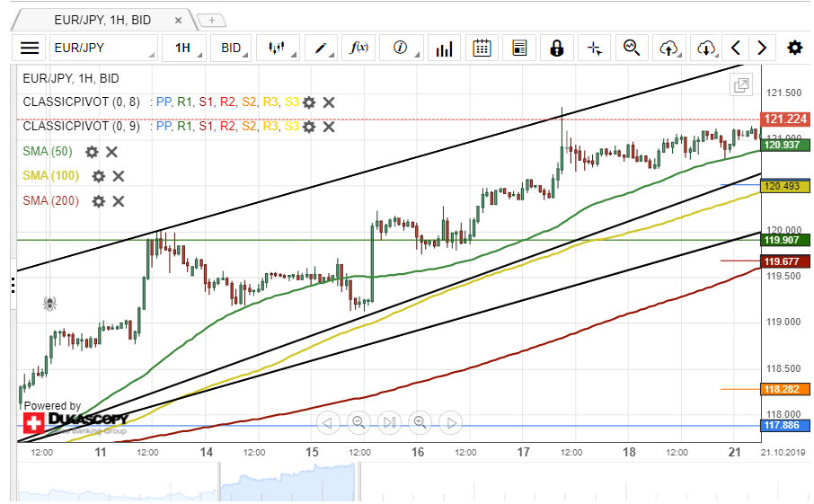This screenshot has width=814, height=504.
Task: Click the spider icon on the chart
Action: [49, 303]
